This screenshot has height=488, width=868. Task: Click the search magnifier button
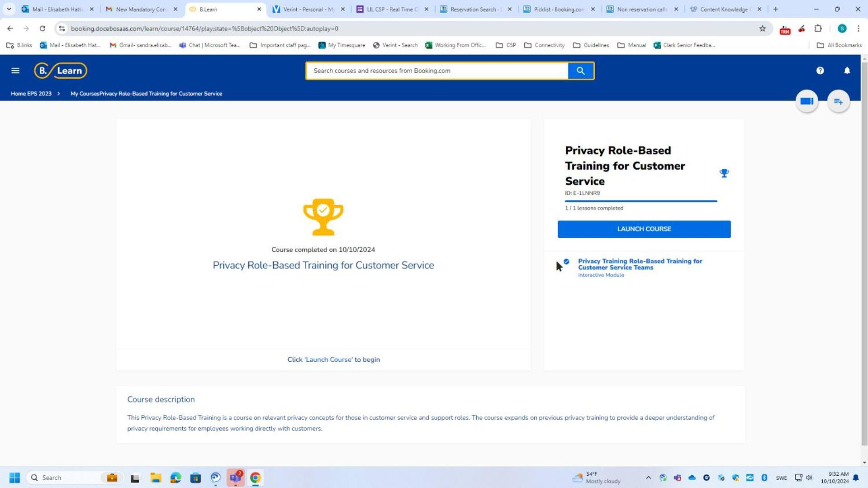click(581, 71)
